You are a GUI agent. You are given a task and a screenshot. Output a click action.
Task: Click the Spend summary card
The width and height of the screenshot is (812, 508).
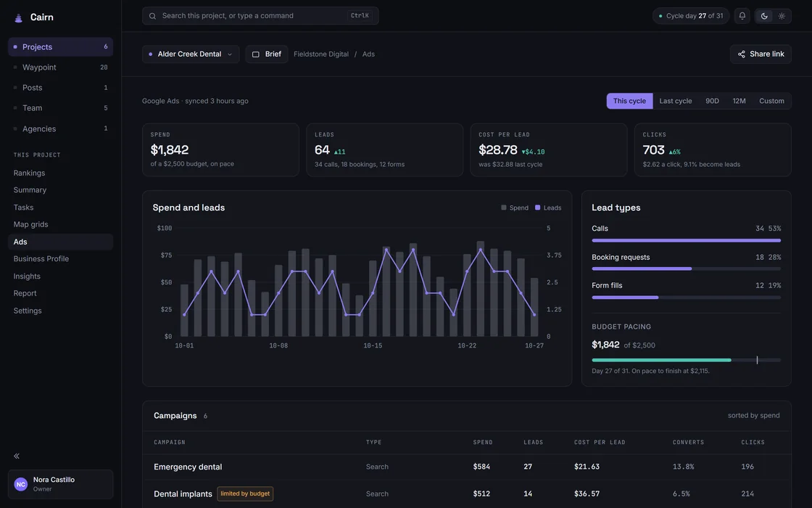[x=220, y=149]
